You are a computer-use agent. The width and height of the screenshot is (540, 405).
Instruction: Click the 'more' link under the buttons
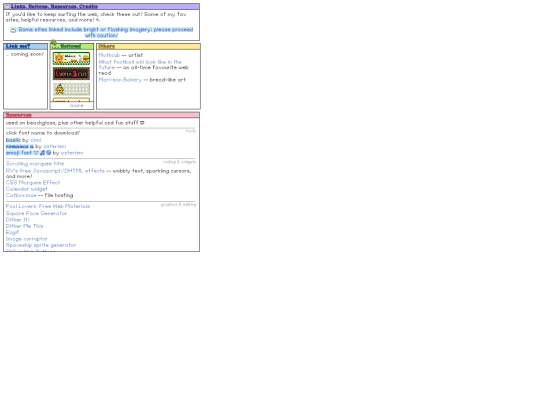point(76,106)
